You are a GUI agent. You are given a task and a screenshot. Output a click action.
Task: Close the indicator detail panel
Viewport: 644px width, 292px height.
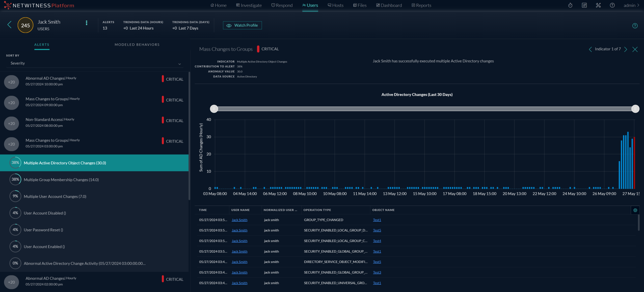pos(635,49)
